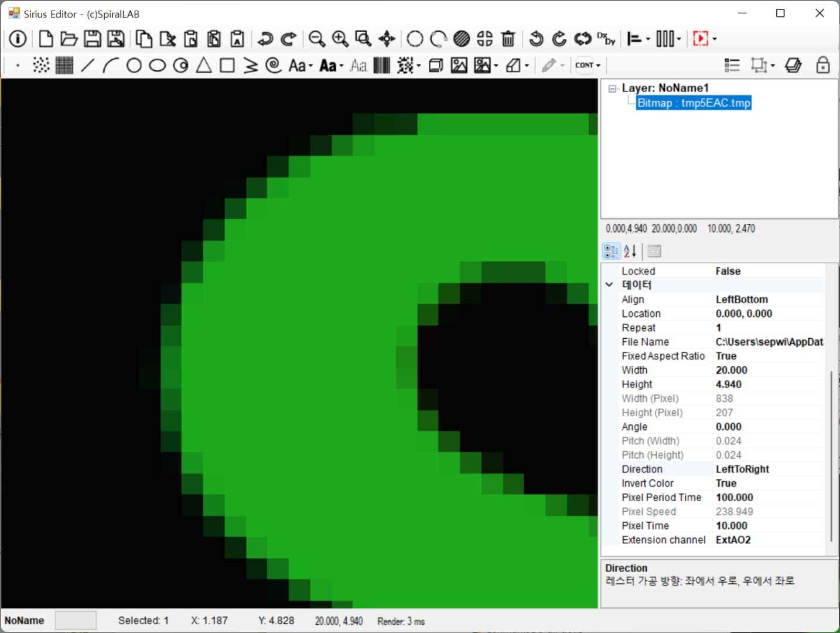Activate zoom-to-fit magnifier icon
This screenshot has height=633, width=840.
pos(364,39)
